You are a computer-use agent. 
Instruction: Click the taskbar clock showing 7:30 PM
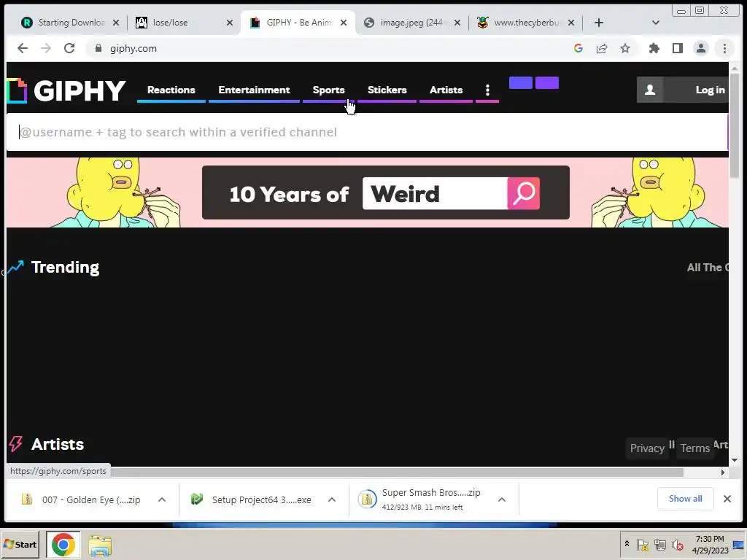point(710,544)
